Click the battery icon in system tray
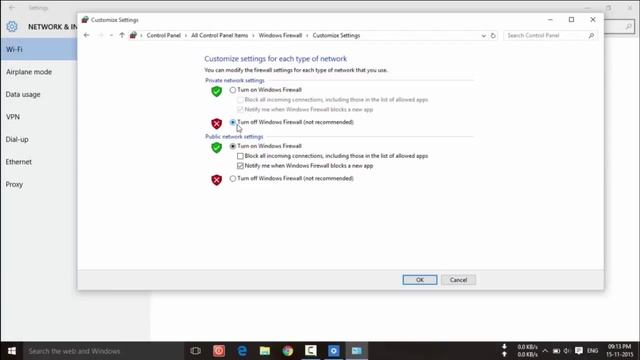The height and width of the screenshot is (360, 640). point(556,351)
